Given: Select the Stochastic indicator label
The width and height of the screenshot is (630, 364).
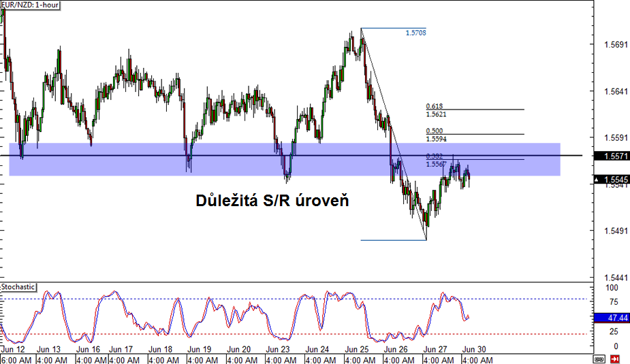Looking at the screenshot, I should coord(18,287).
